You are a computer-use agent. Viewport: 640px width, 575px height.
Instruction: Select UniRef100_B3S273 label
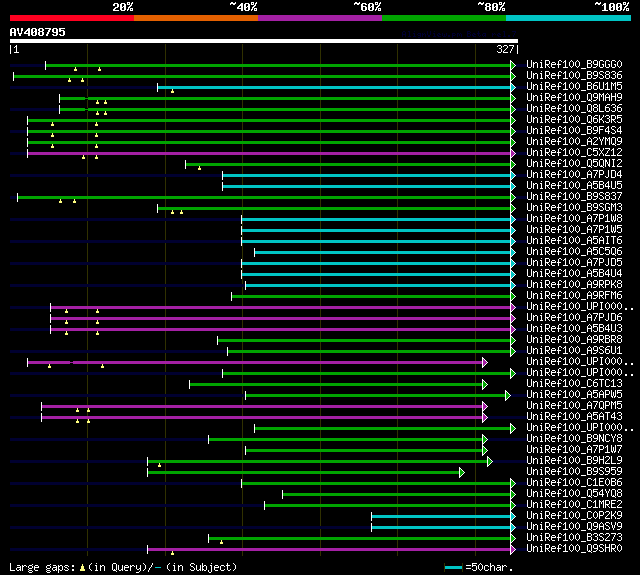[574, 538]
